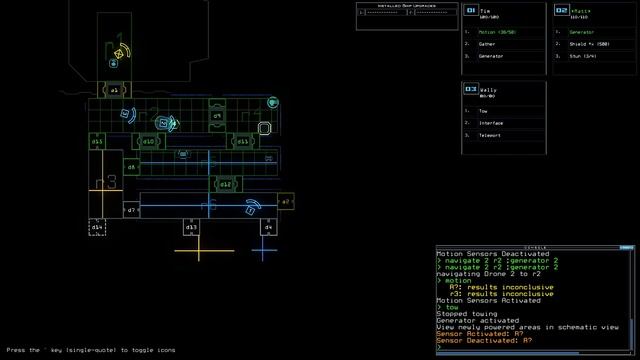Select dashed door d14 on the schematic
Viewport: 640px width, 360px height.
[97, 227]
